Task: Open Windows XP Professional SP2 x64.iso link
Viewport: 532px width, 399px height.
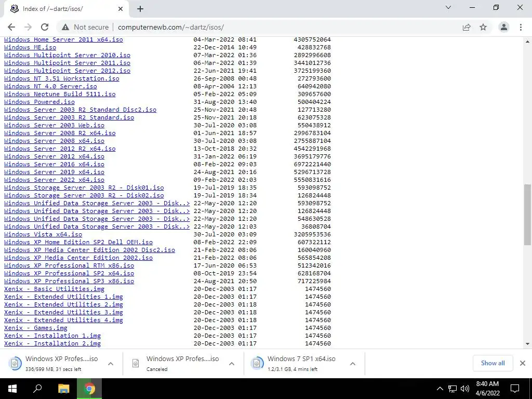Action: click(x=69, y=273)
